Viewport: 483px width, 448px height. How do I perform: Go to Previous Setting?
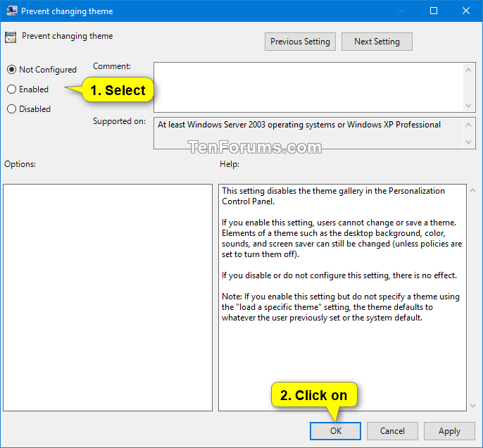coord(300,42)
